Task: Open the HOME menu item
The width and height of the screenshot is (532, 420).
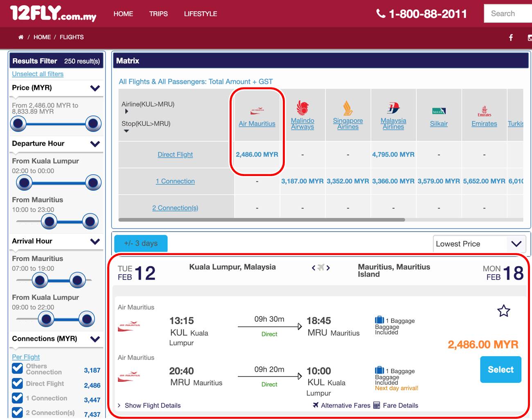Action: [x=123, y=14]
